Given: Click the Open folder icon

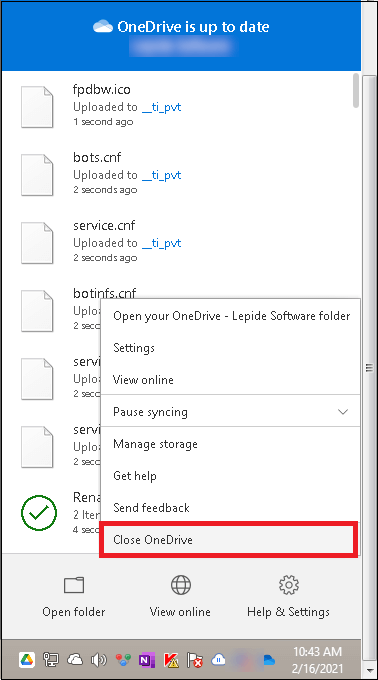Looking at the screenshot, I should coord(74,585).
